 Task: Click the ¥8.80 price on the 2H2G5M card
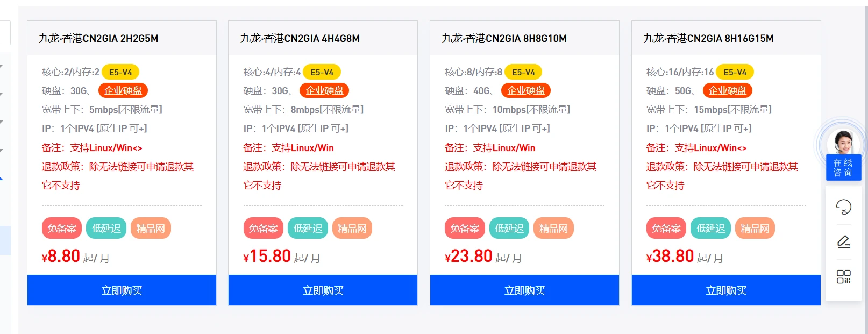pos(61,256)
